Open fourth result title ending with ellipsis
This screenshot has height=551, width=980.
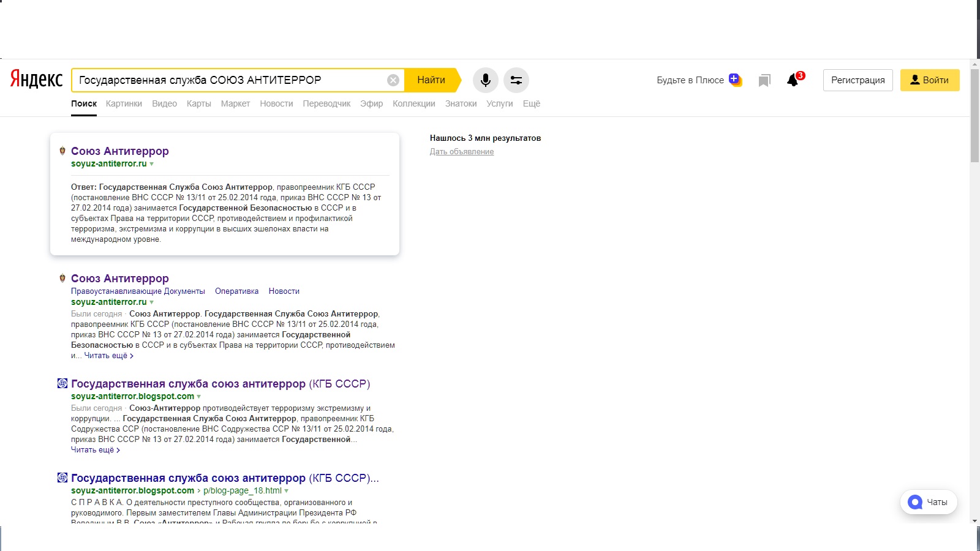225,478
